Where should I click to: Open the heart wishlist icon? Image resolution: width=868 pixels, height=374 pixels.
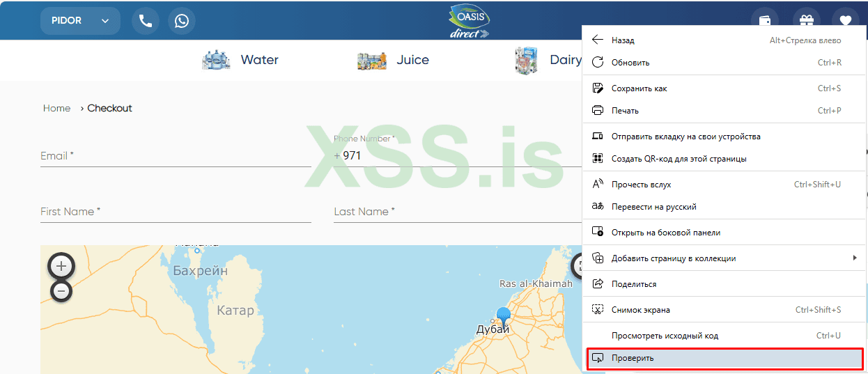846,21
